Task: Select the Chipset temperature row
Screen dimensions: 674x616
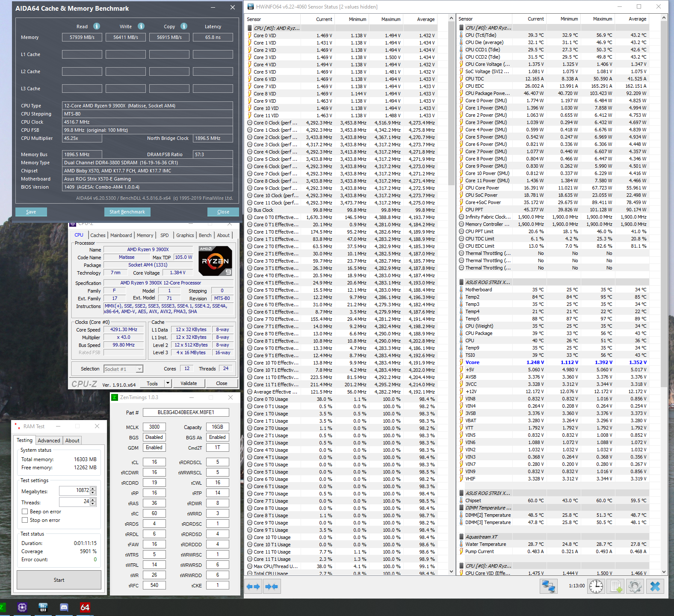Action: 554,500
